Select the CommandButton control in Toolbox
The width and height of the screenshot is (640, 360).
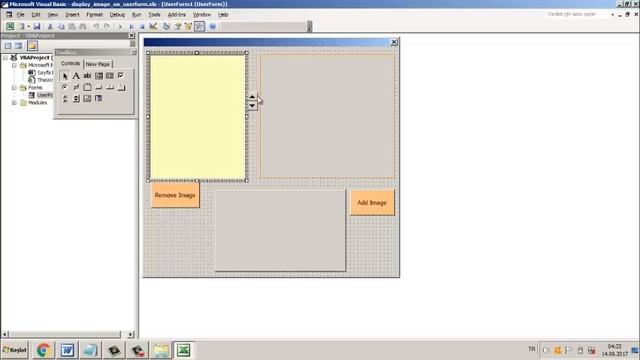[x=99, y=87]
